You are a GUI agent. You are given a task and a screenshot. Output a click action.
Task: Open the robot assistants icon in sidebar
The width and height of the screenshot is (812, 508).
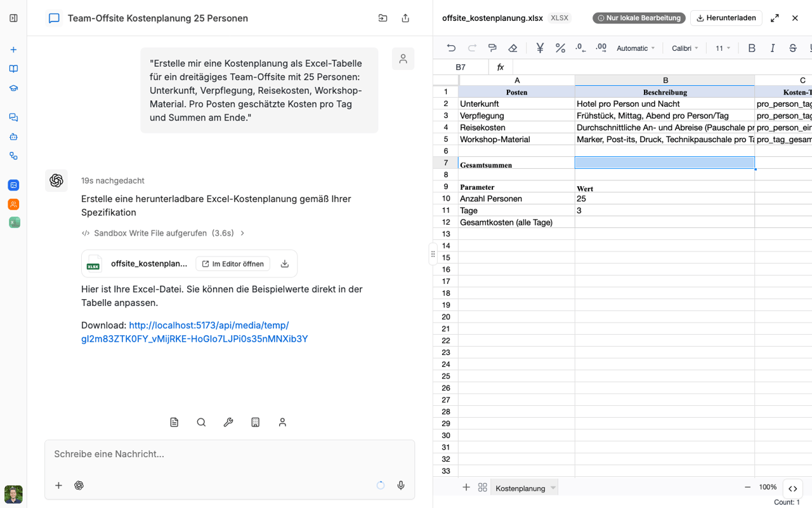pos(13,137)
